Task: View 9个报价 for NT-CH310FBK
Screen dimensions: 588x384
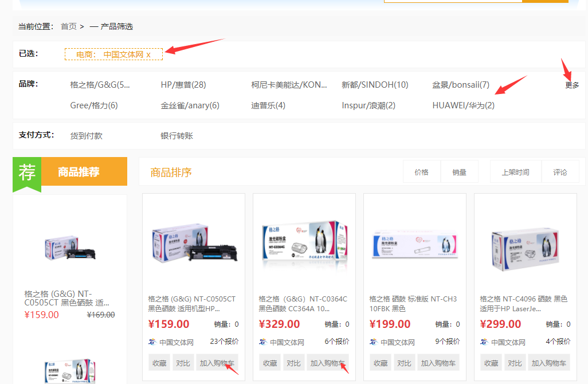Action: coord(448,342)
